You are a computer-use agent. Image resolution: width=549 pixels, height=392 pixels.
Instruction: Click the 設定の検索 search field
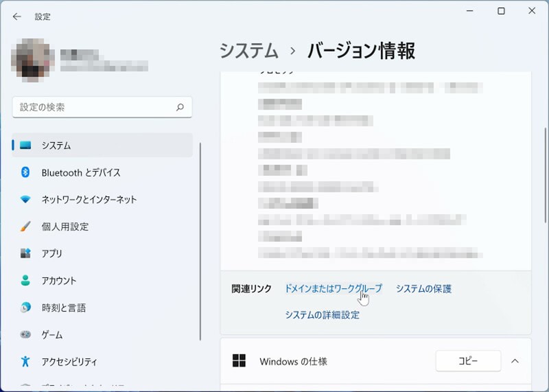coord(95,107)
